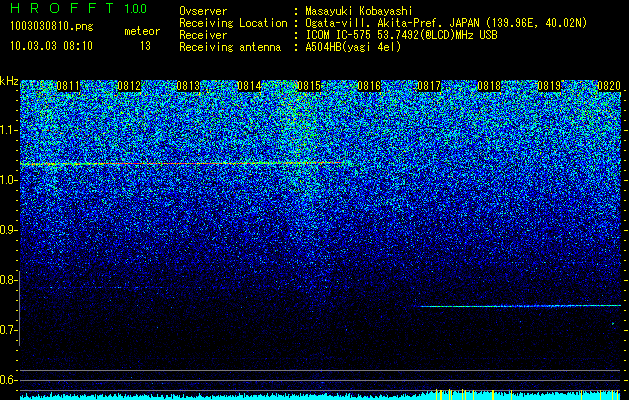This screenshot has width=629, height=400.
Task: Click the cyan amplitude strip at the bottom
Action: point(321,395)
